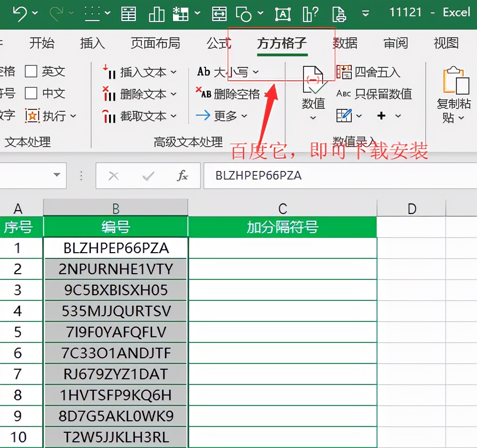The height and width of the screenshot is (448, 477).
Task: Select cell containing 9C5BXBISXH05
Action: pos(116,290)
